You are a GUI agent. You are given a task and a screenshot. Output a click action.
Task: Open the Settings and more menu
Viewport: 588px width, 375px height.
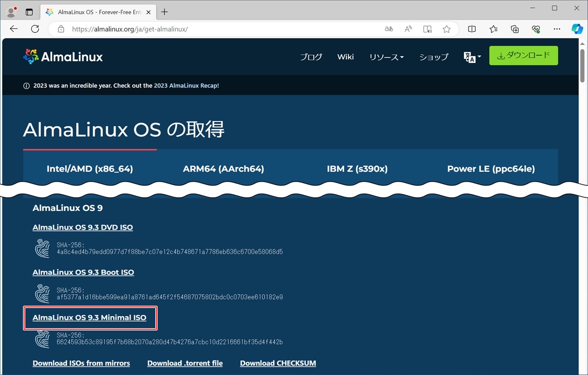tap(557, 29)
